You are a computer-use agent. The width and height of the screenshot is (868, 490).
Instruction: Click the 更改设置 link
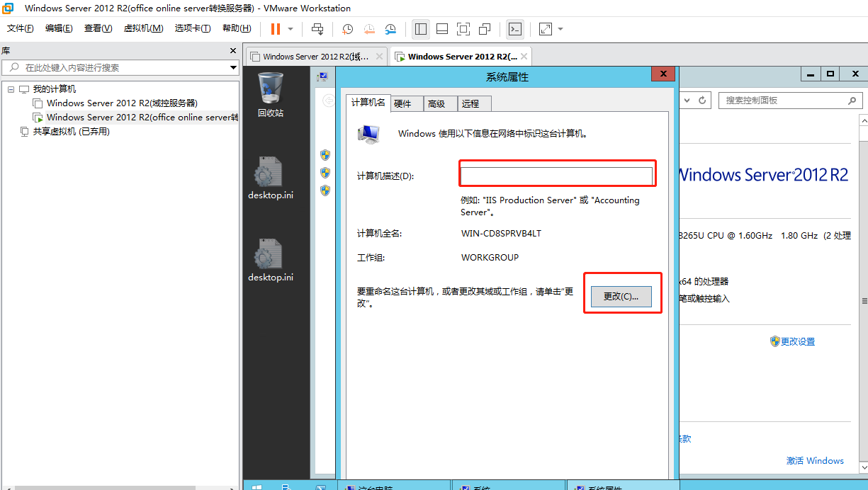click(x=798, y=341)
